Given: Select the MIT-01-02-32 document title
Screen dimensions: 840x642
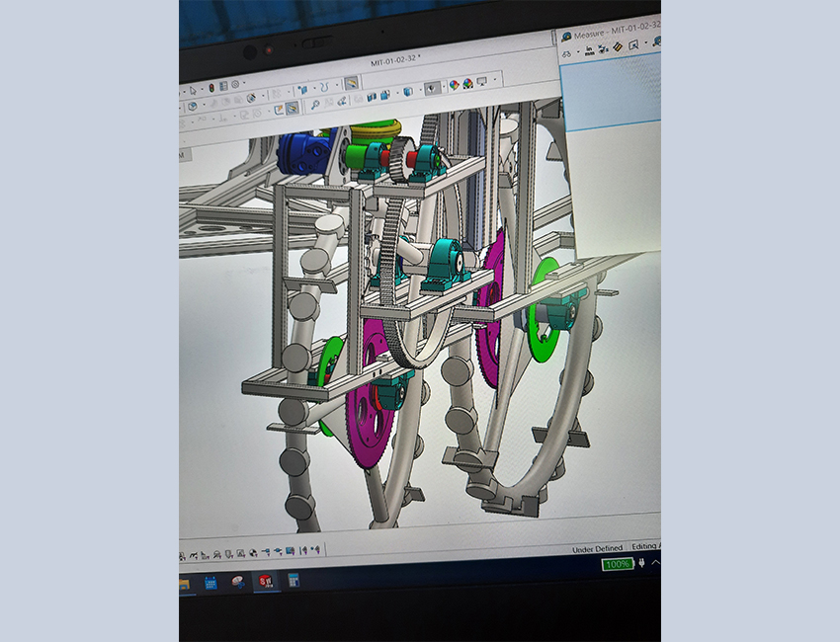Looking at the screenshot, I should (393, 61).
